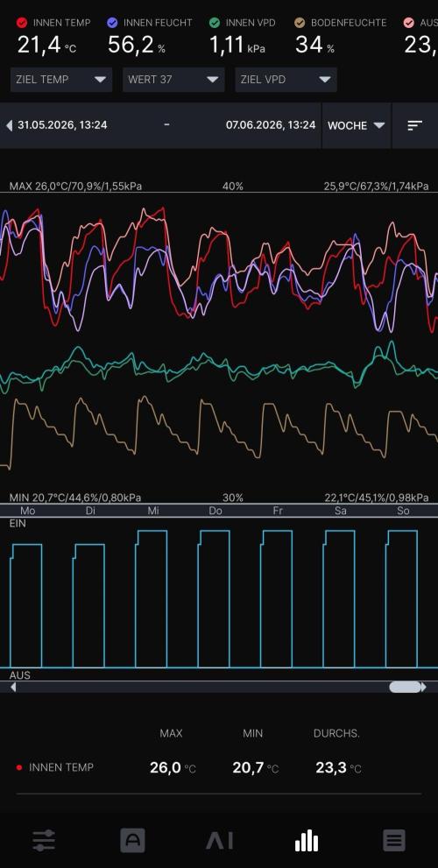Click the 56,2 % humidity value
The height and width of the screenshot is (868, 438).
136,45
